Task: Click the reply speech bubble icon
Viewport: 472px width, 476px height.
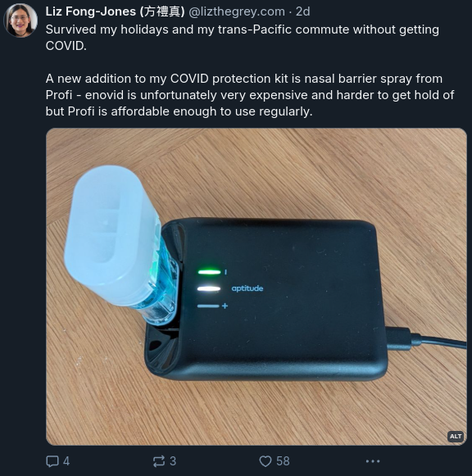Action: [52, 461]
